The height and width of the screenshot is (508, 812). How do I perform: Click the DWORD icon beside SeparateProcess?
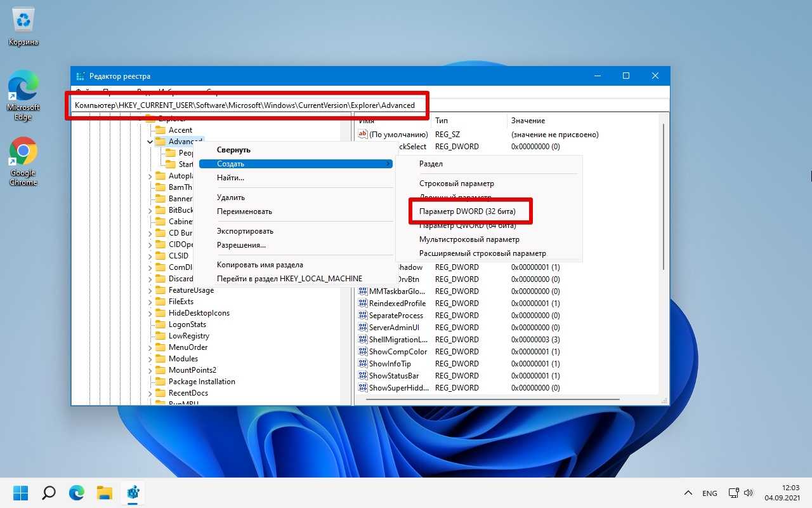click(363, 316)
